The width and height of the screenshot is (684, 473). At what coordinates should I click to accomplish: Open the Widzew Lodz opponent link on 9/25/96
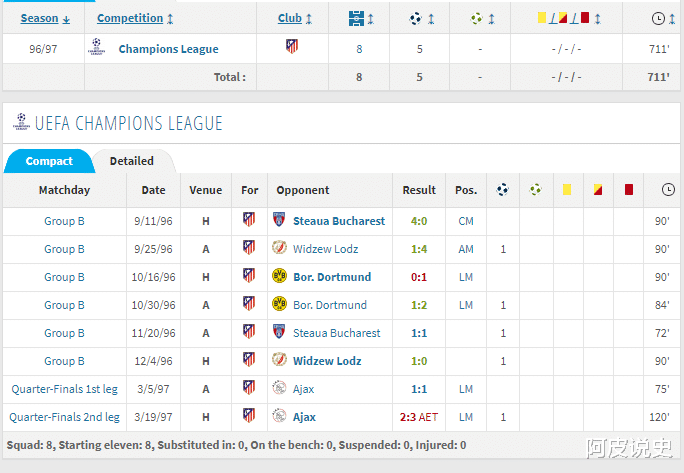[325, 249]
